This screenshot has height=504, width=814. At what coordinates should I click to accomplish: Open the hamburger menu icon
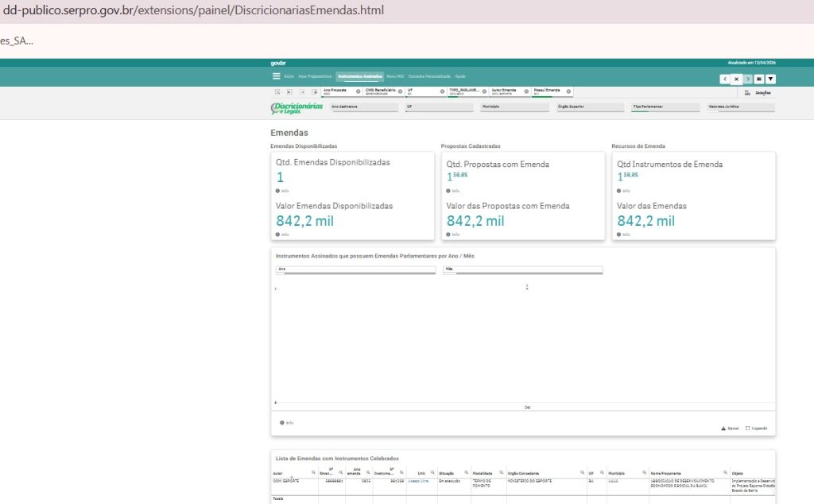click(x=276, y=76)
